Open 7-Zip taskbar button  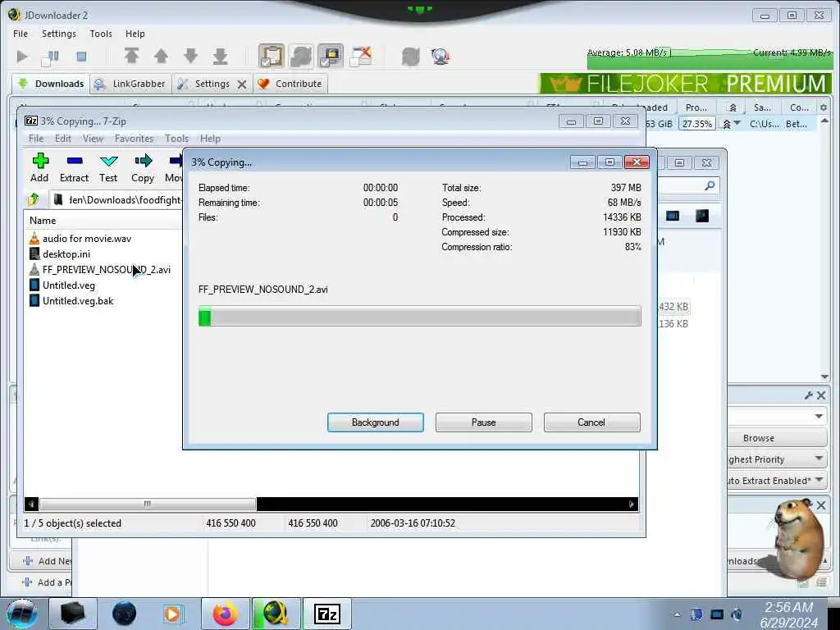[x=327, y=614]
